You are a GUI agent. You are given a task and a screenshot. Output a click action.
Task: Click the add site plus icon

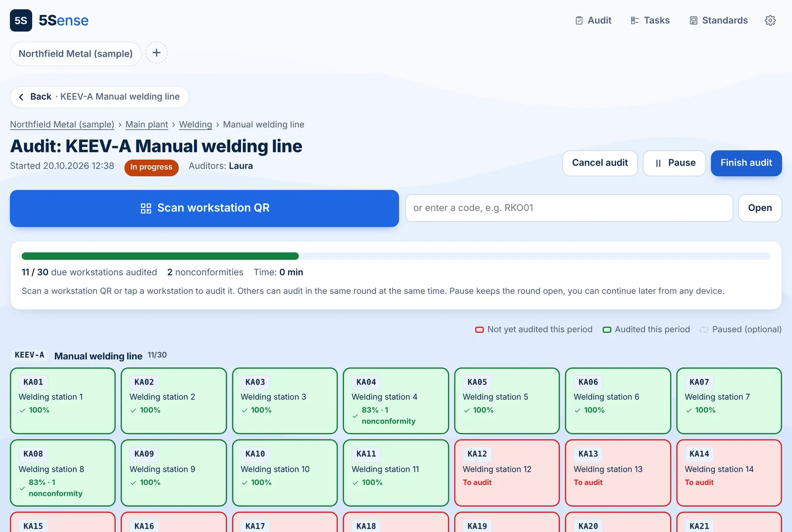(x=156, y=52)
